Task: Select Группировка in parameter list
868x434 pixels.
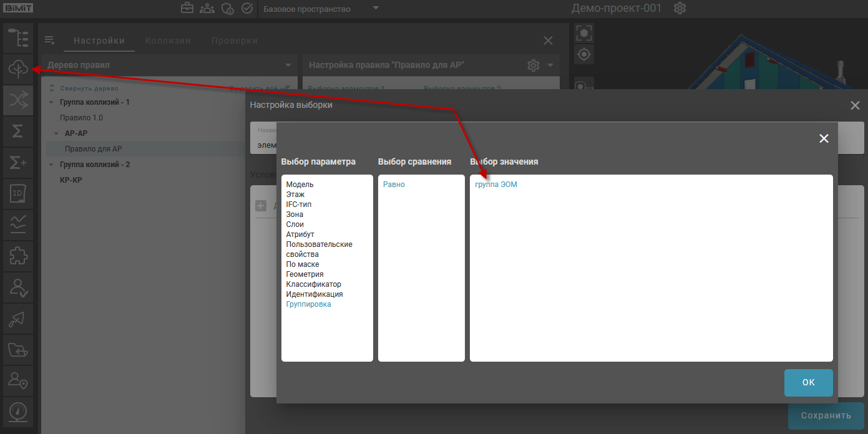Action: point(308,304)
